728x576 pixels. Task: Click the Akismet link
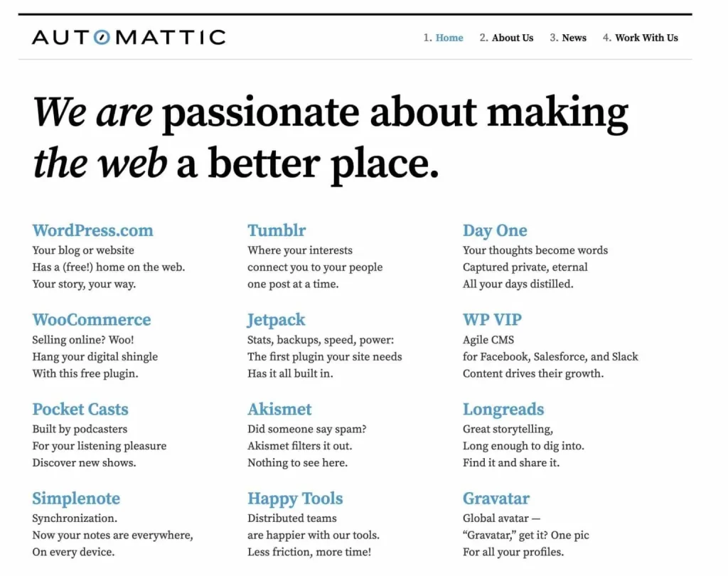[279, 410]
